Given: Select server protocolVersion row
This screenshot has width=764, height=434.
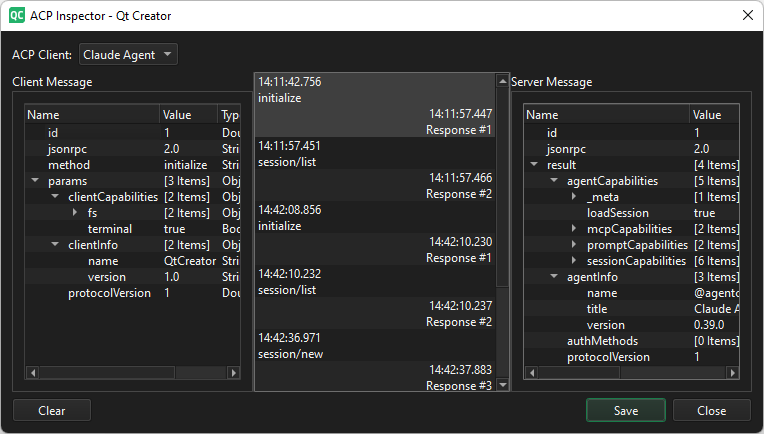Looking at the screenshot, I should pos(632,357).
